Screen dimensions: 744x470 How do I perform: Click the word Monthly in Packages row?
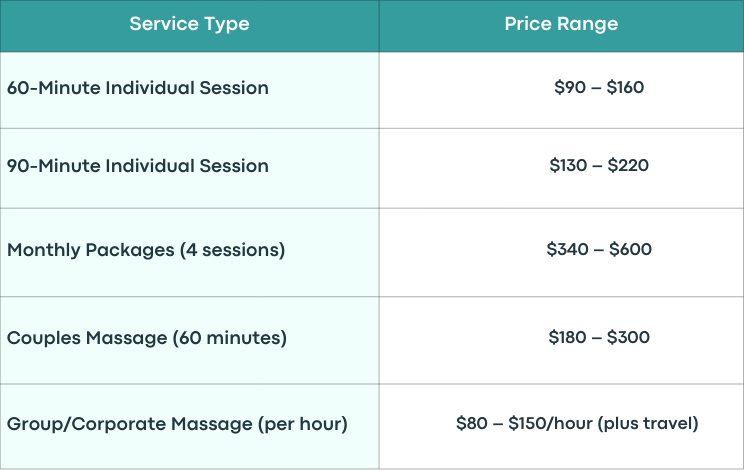(x=44, y=250)
